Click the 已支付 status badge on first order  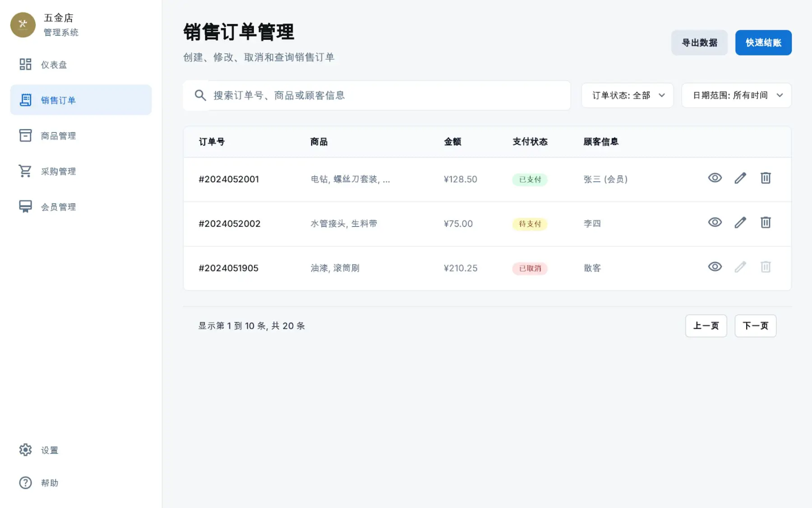[530, 179]
